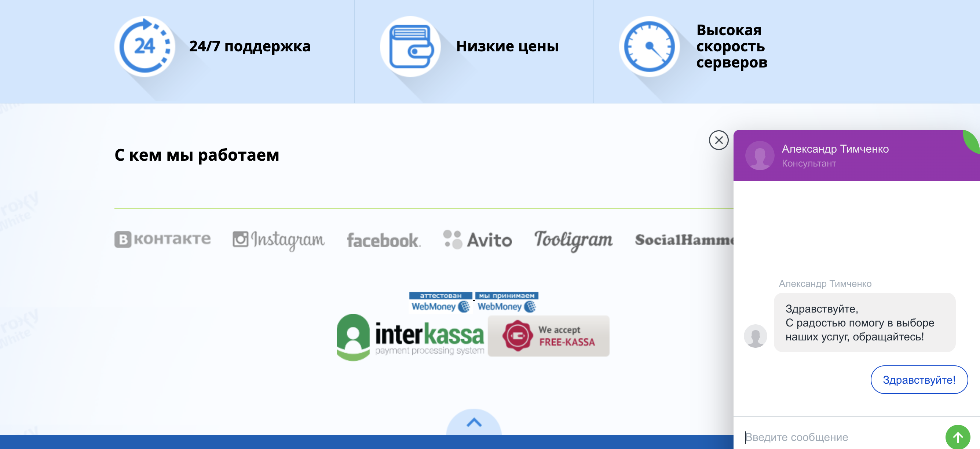Viewport: 980px width, 449px height.
Task: Click the Avito partner logo
Action: tap(478, 240)
